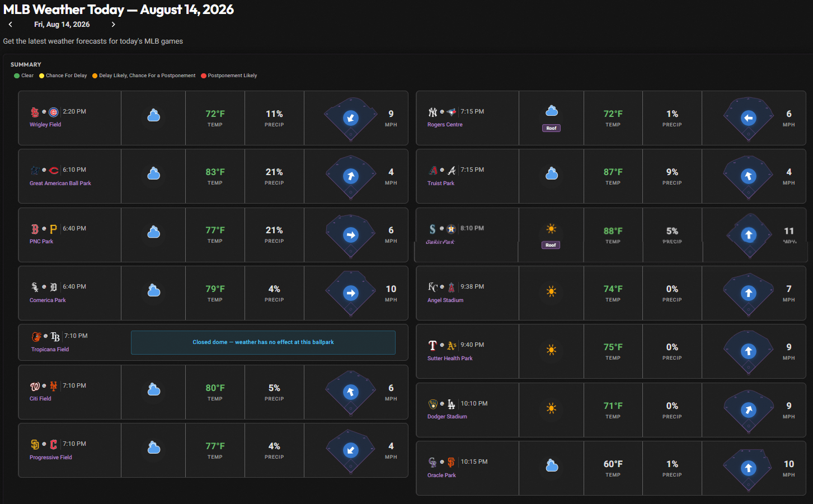Advance to next day with right chevron
This screenshot has height=504, width=813.
pos(113,25)
